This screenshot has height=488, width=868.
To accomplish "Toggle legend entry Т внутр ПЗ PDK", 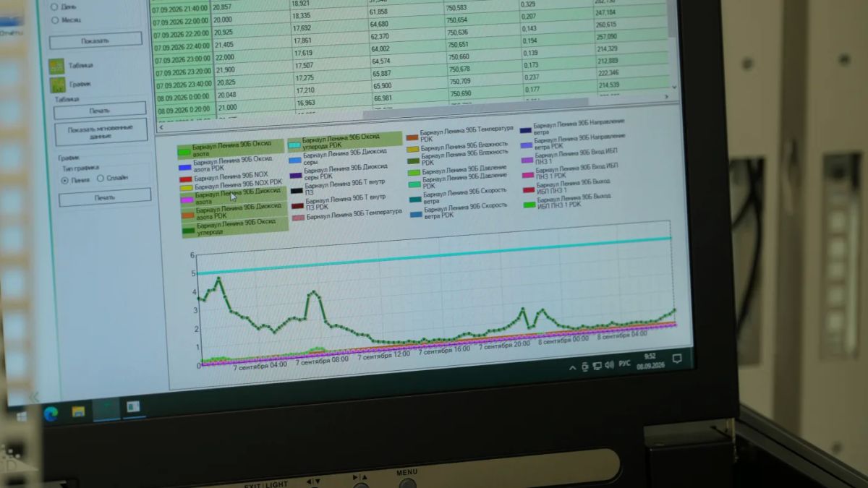I will [339, 202].
